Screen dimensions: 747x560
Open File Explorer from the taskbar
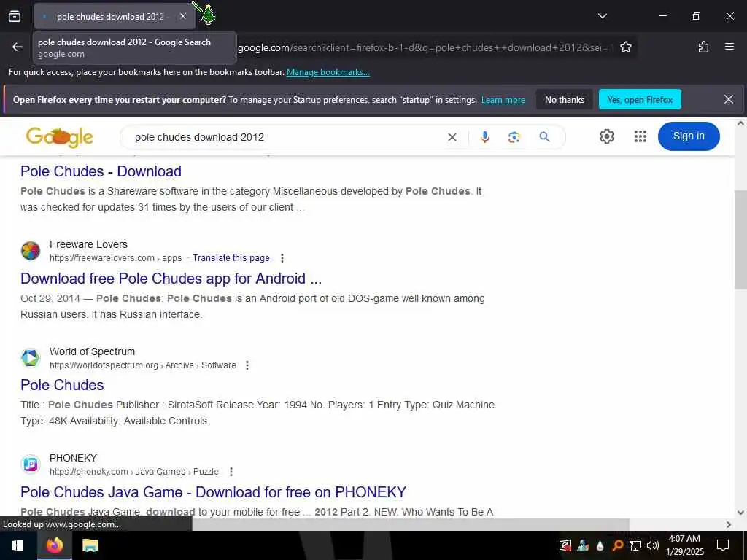tap(90, 545)
